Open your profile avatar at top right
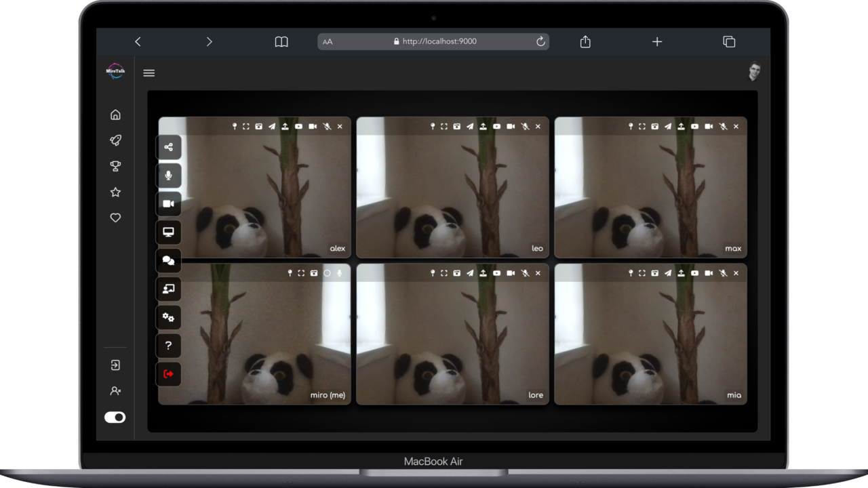This screenshot has height=488, width=868. [754, 72]
